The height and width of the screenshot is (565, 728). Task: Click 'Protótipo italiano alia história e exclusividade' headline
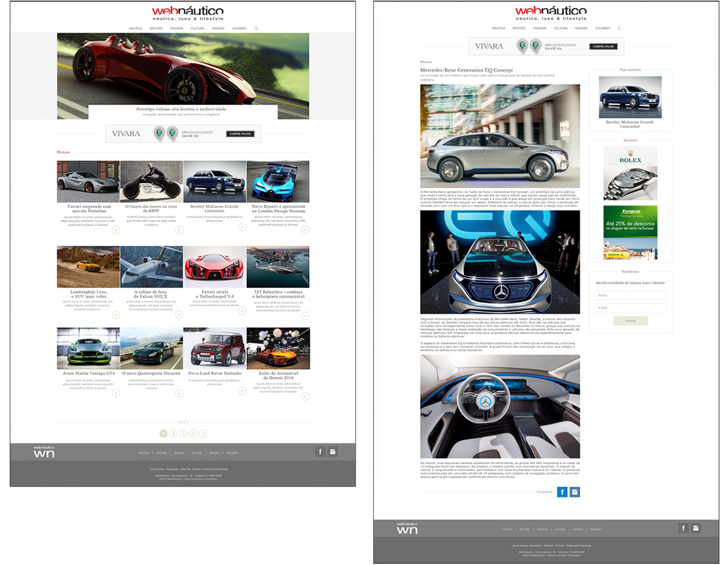coord(181,109)
